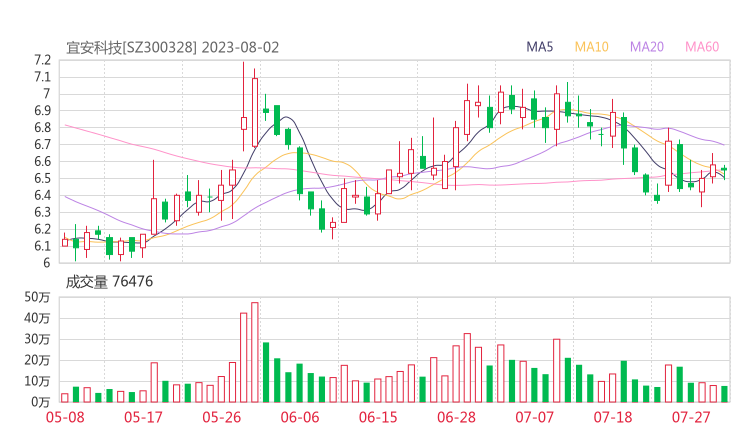Viewport: 740px width, 440px height.
Task: Click the 7.1 price axis label
Action: tap(42, 76)
